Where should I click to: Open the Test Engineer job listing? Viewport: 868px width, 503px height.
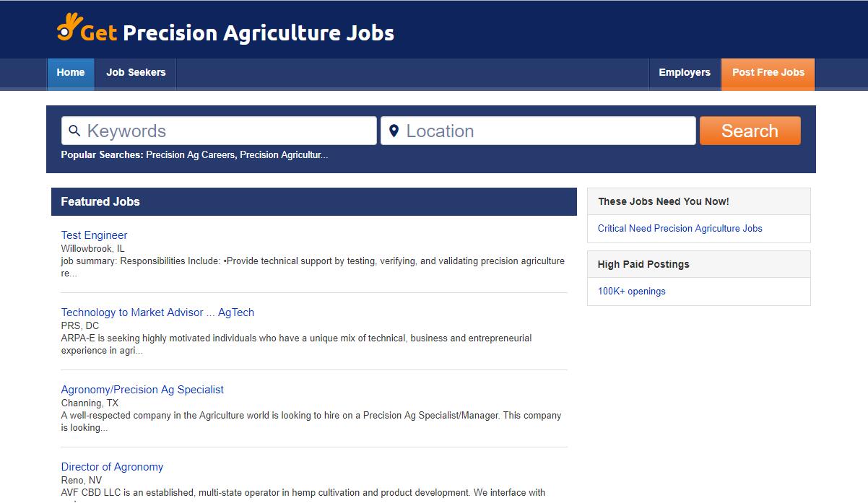click(x=94, y=235)
